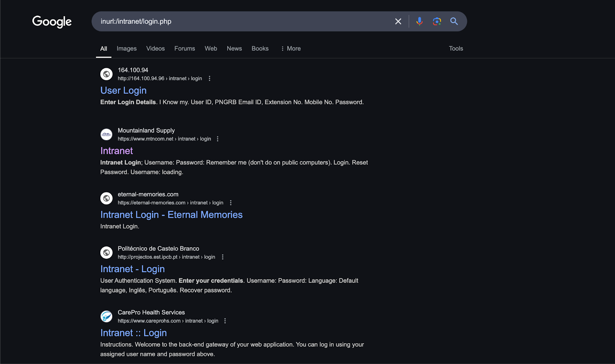615x364 pixels.
Task: Click the 164.100.94 site name
Action: coord(133,70)
